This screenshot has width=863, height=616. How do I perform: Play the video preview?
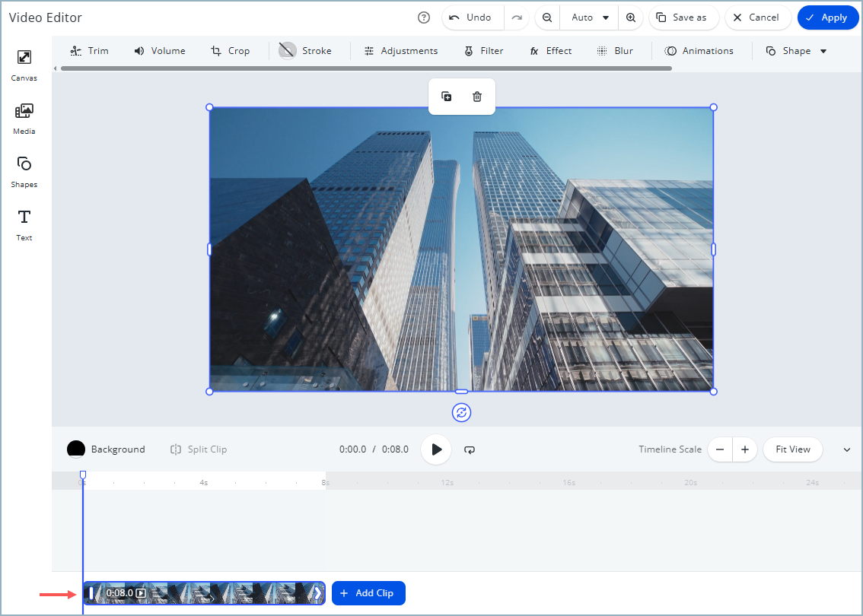click(x=436, y=449)
